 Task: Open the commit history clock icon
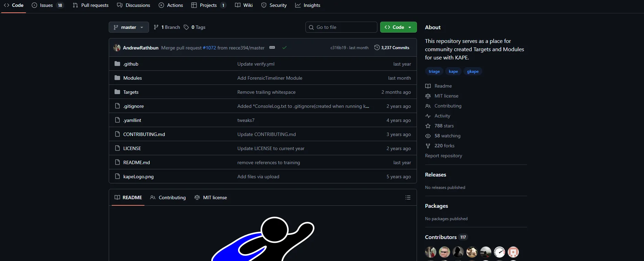point(377,48)
